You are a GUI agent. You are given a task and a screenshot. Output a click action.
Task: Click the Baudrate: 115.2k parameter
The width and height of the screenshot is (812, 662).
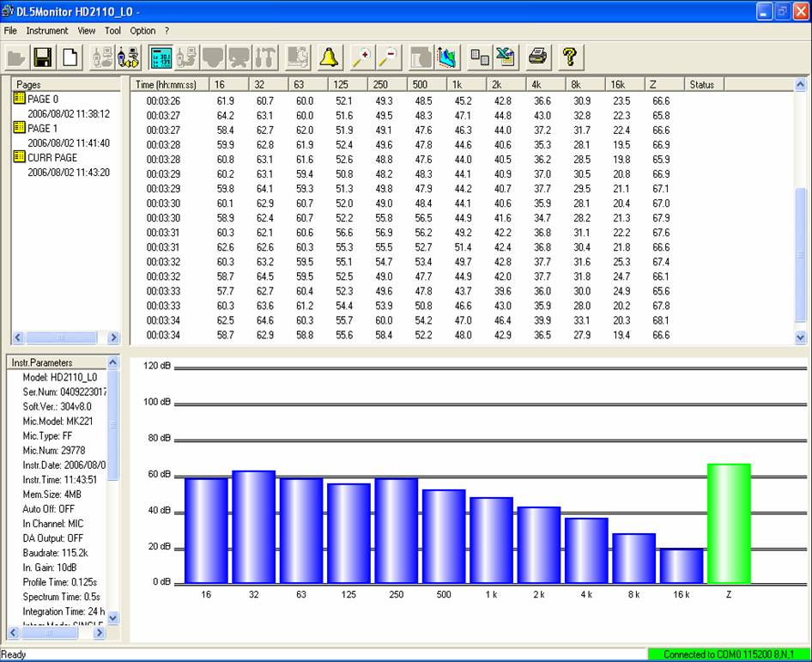(x=55, y=553)
